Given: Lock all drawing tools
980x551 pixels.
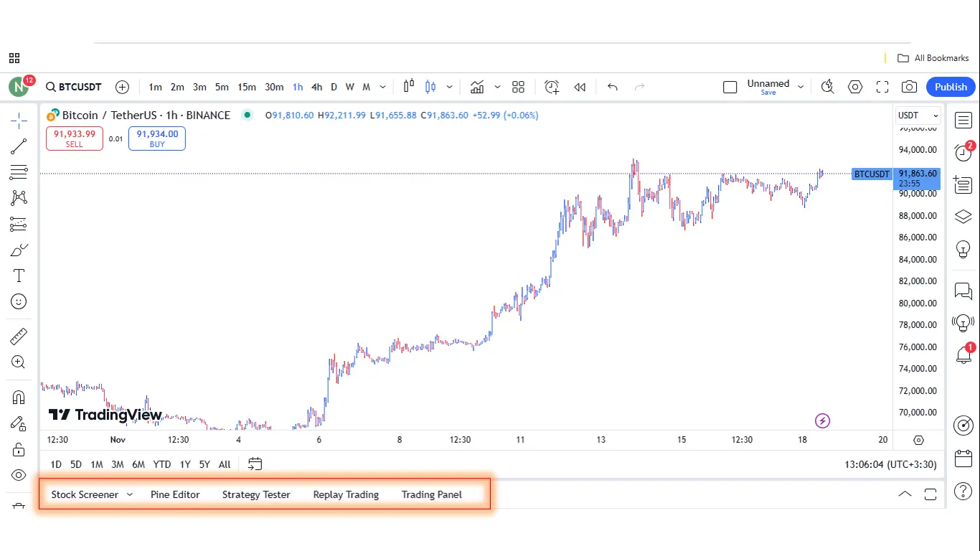Looking at the screenshot, I should click(19, 449).
